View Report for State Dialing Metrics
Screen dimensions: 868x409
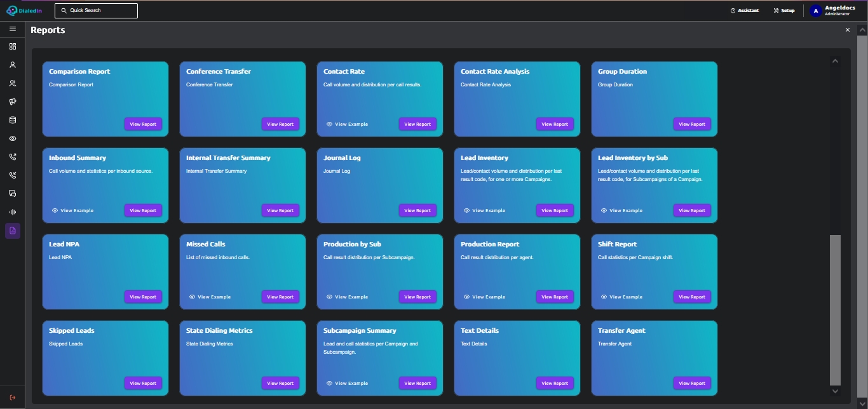(x=280, y=384)
